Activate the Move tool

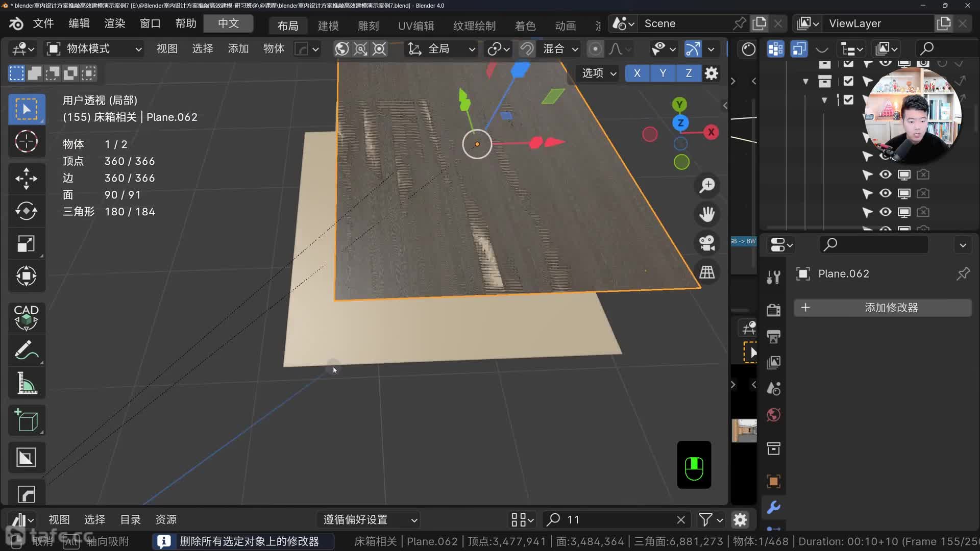(26, 179)
